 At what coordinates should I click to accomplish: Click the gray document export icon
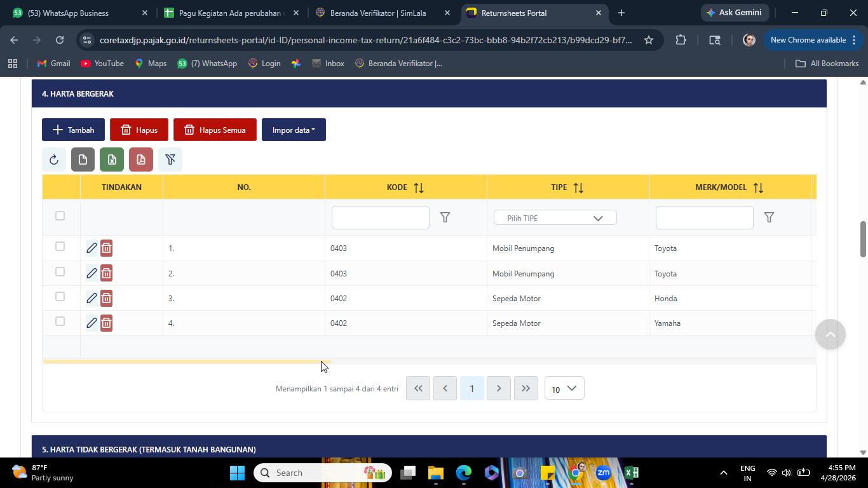tap(83, 159)
